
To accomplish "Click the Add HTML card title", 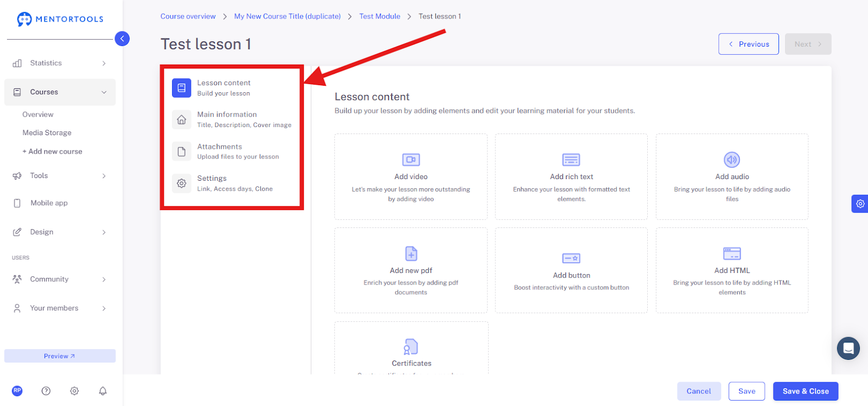I will click(732, 271).
